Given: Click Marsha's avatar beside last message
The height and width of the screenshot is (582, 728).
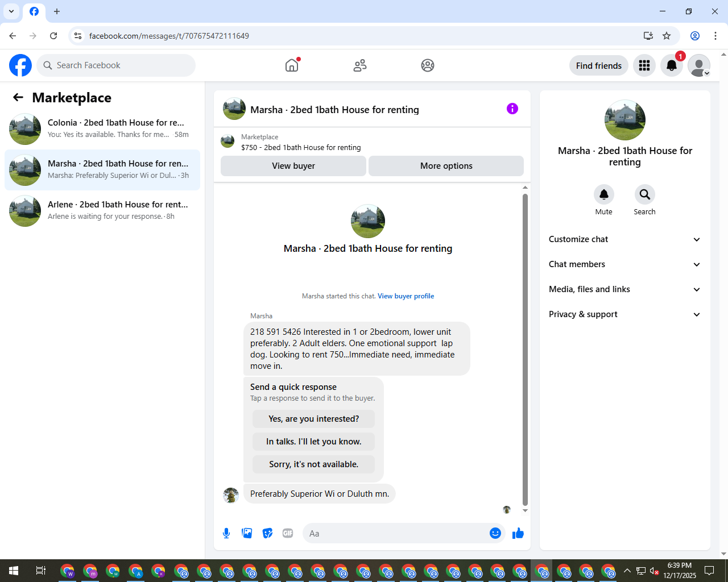Looking at the screenshot, I should 231,495.
